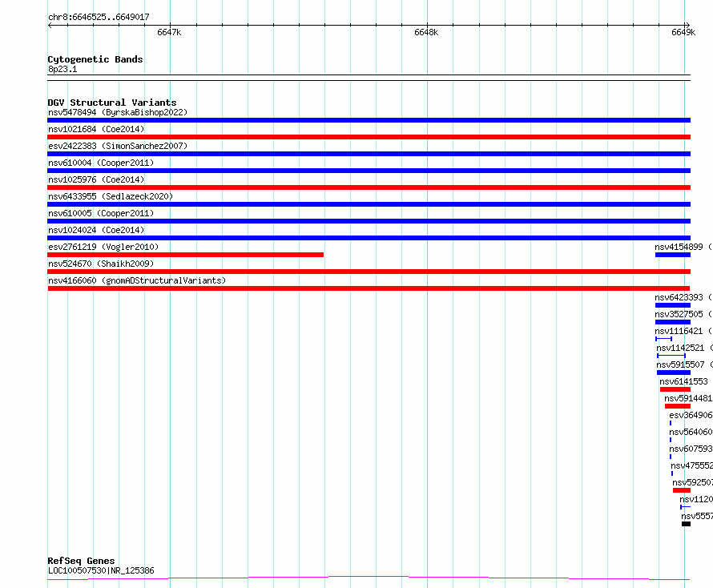The width and height of the screenshot is (713, 588).
Task: Open the nsv5914481 variant label
Action: point(688,398)
